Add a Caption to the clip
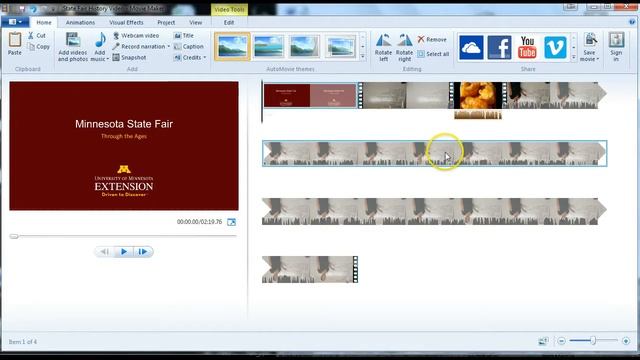 (189, 47)
